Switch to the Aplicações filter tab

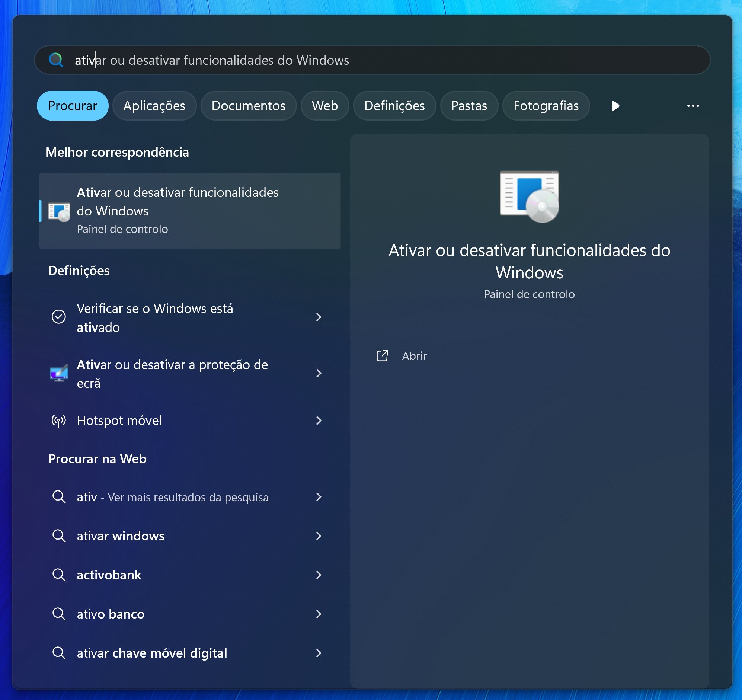point(154,106)
